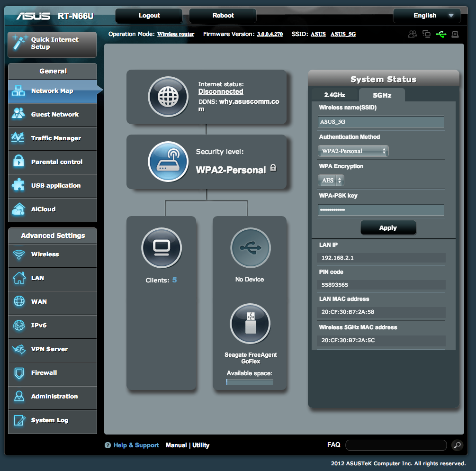The height and width of the screenshot is (471, 476).
Task: Click LAN MAC address 20:CF:30:B7:2A:58
Action: (348, 312)
